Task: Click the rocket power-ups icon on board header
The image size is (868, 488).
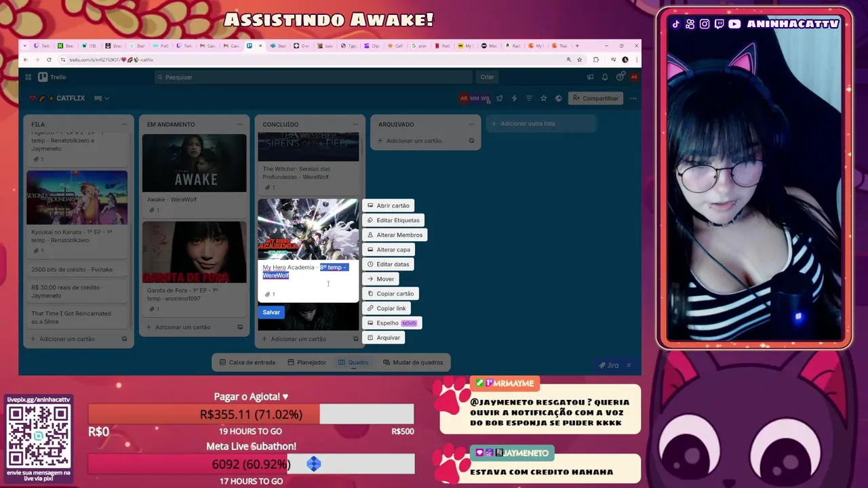Action: (x=500, y=98)
